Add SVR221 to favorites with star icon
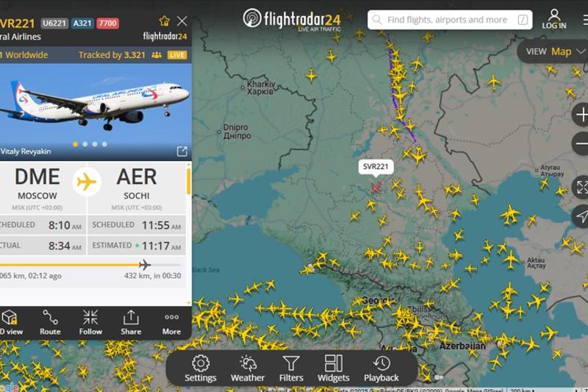Screen dimensions: 588x392 click(x=164, y=21)
